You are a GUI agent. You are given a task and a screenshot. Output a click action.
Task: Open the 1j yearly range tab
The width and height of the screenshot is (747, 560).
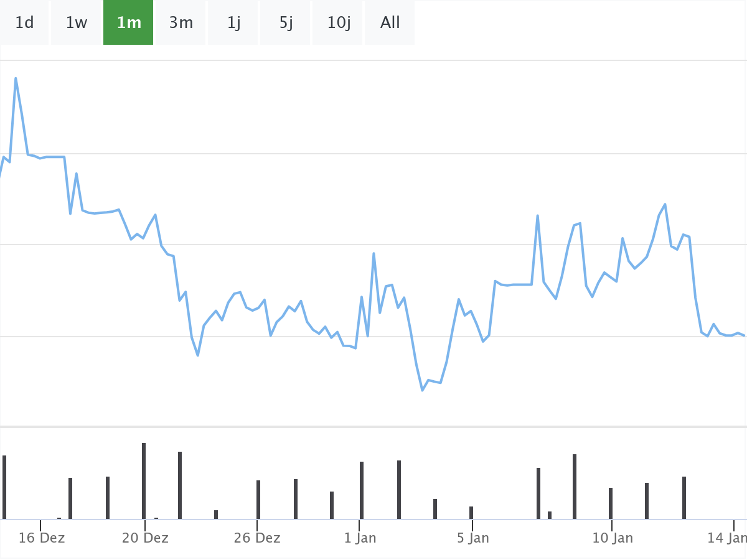point(233,23)
